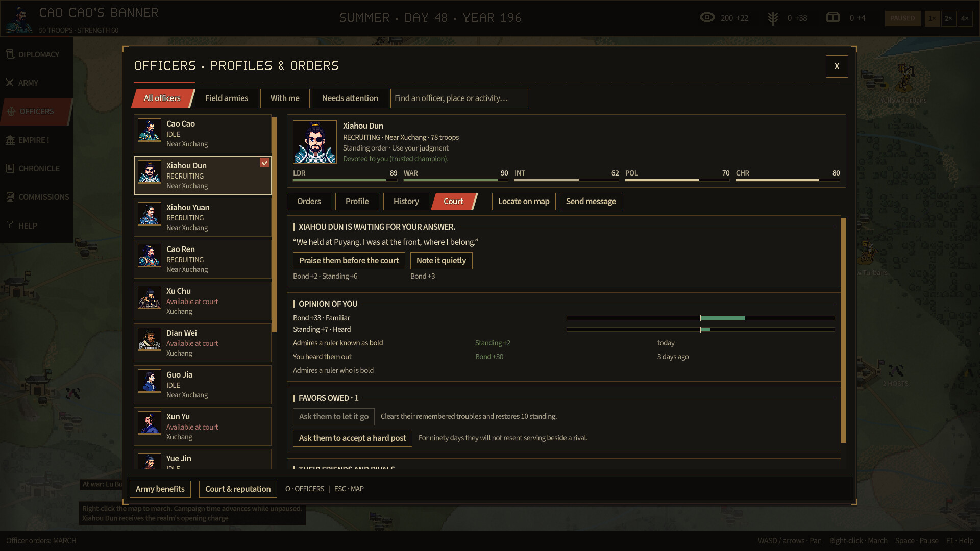Click Xiahou Dun's large profile portrait

[x=315, y=142]
